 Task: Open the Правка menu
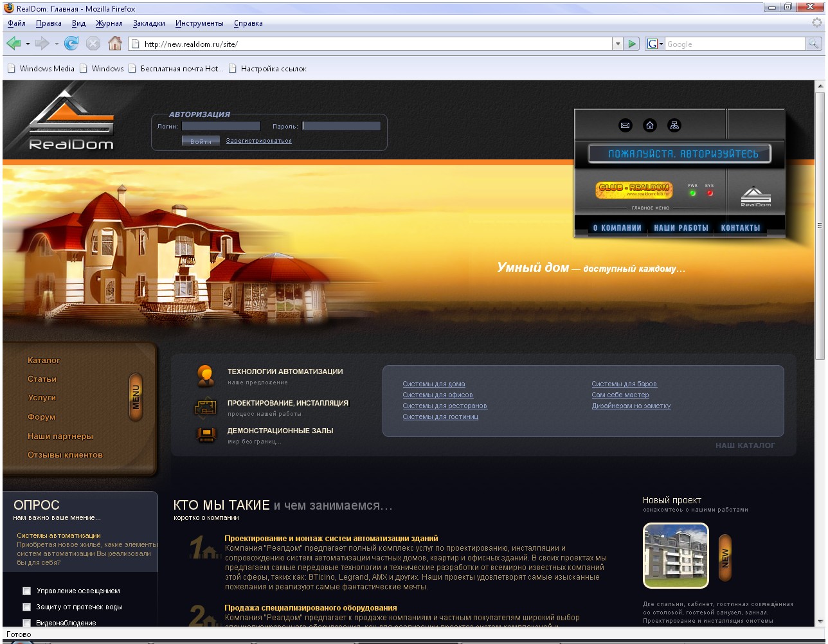coord(49,23)
